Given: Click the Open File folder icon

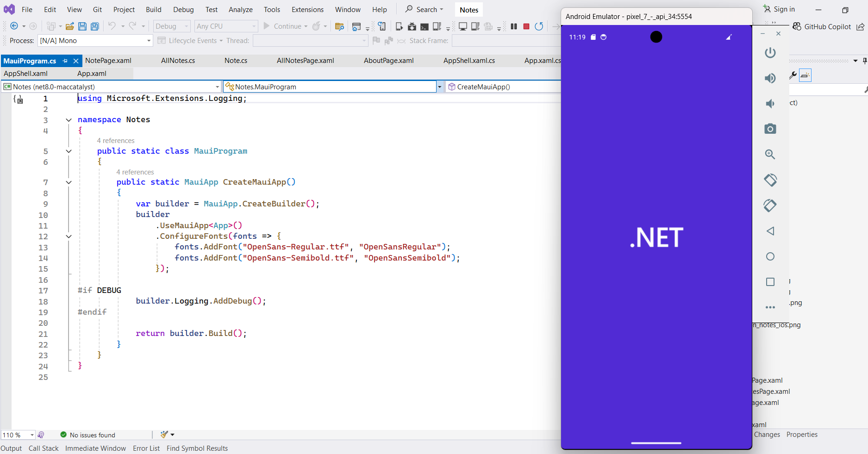Looking at the screenshot, I should (x=70, y=26).
